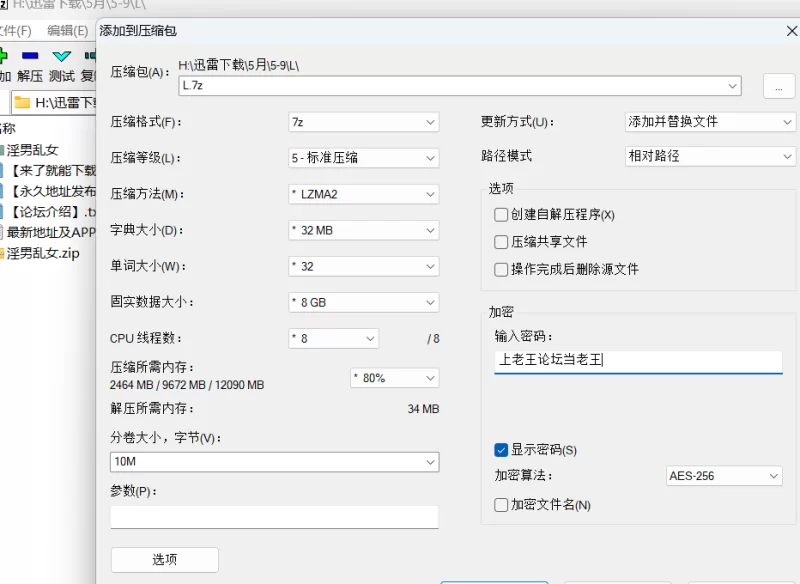Open the 加密算法 AES-256 dropdown
Viewport: 800px width, 584px height.
724,476
